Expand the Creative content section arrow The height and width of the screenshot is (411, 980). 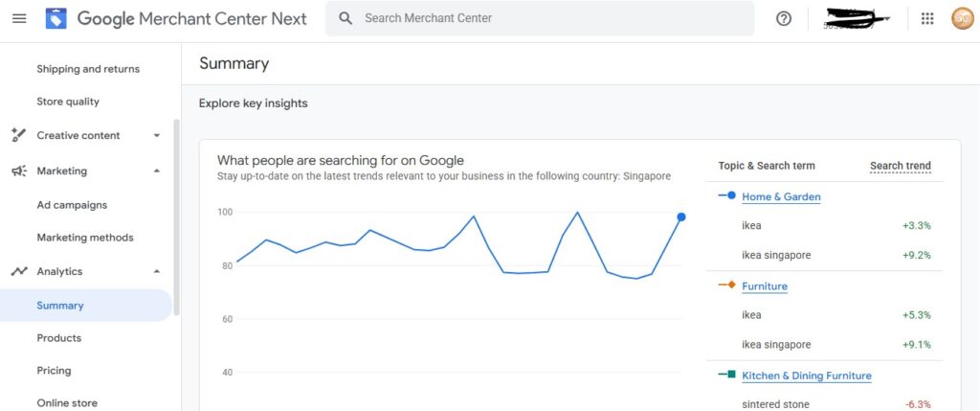(x=157, y=135)
